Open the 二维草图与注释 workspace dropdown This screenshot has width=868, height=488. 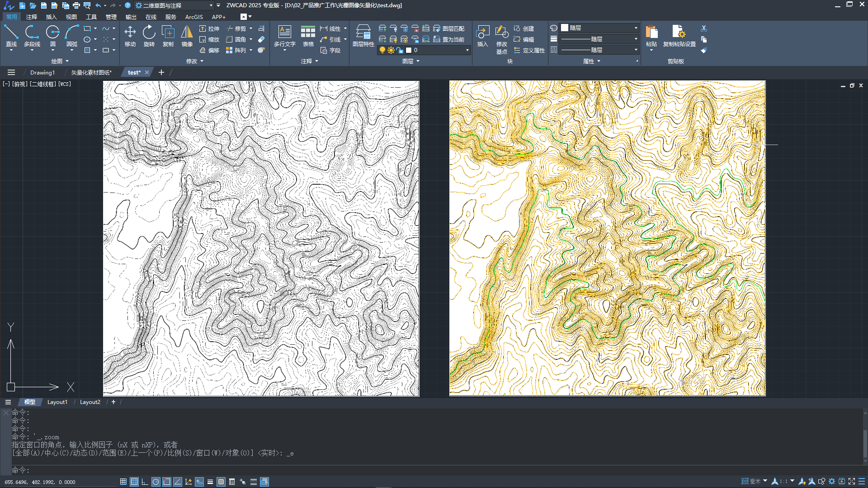[174, 5]
